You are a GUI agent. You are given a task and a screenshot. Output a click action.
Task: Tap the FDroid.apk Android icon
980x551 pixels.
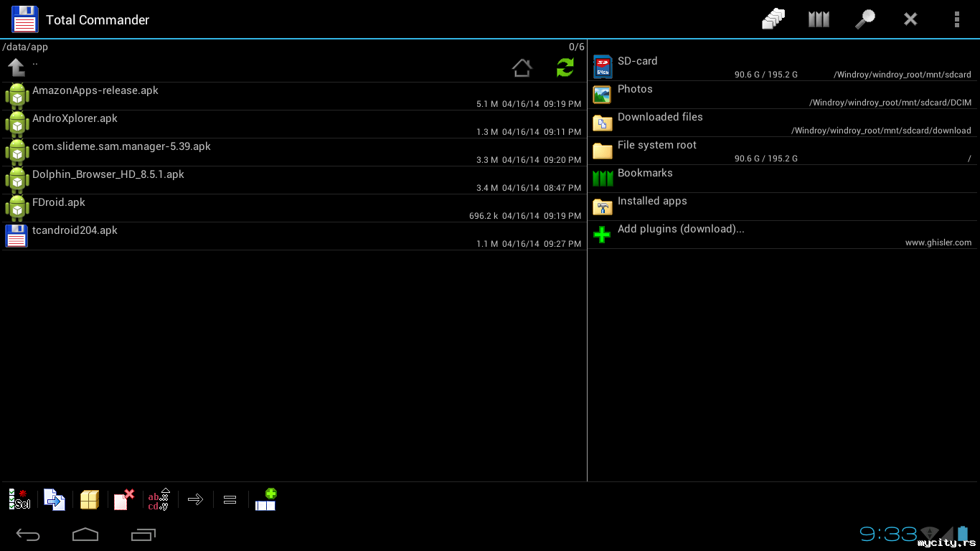coord(17,208)
